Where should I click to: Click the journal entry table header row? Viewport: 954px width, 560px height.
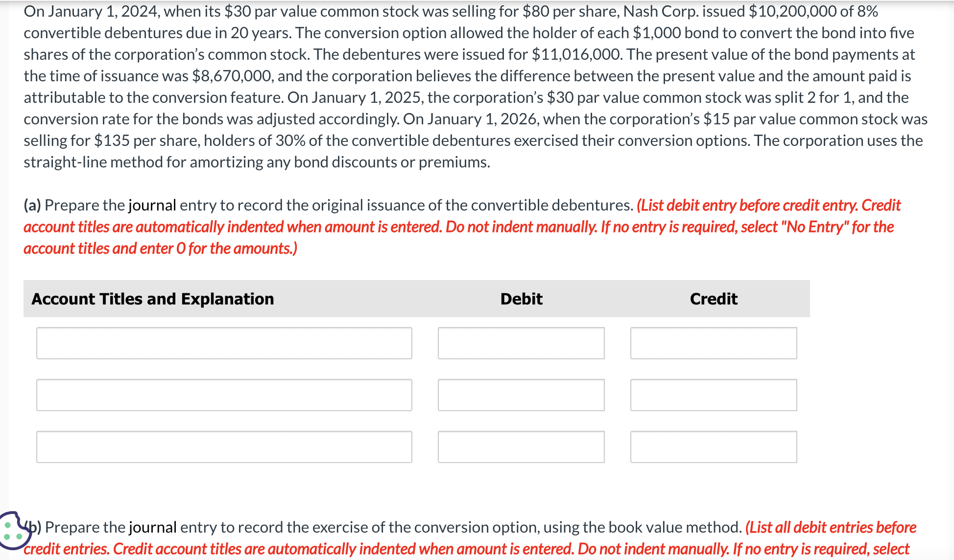click(416, 299)
